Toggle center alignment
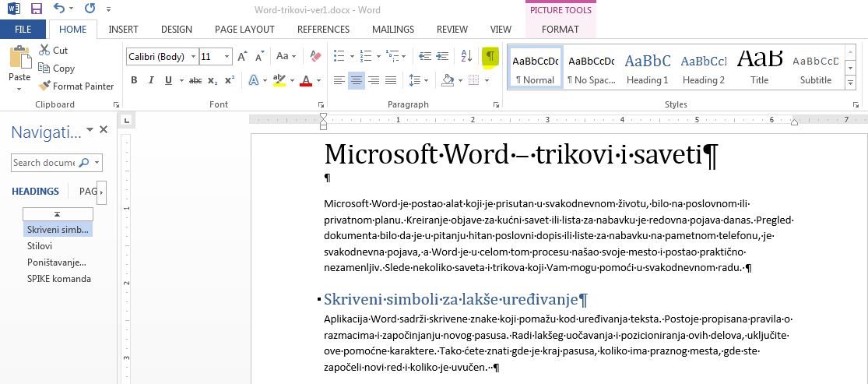 tap(357, 81)
